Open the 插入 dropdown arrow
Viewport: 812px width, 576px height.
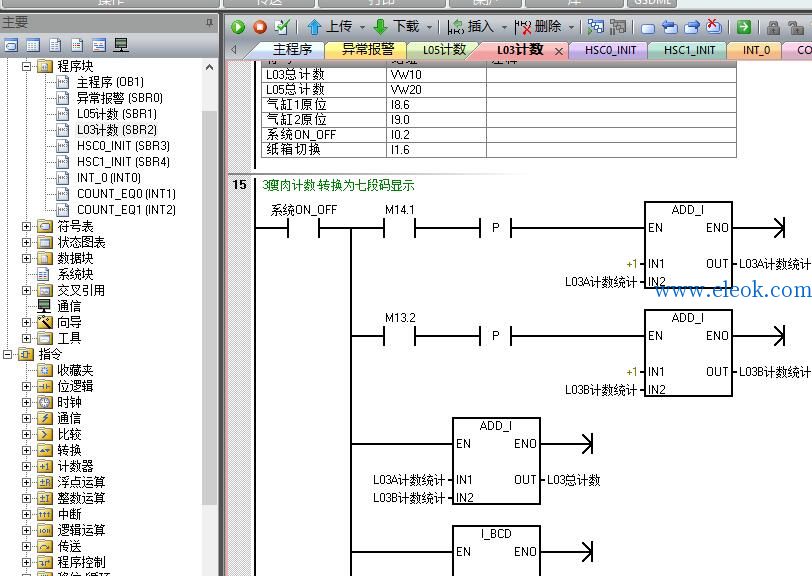tap(504, 27)
